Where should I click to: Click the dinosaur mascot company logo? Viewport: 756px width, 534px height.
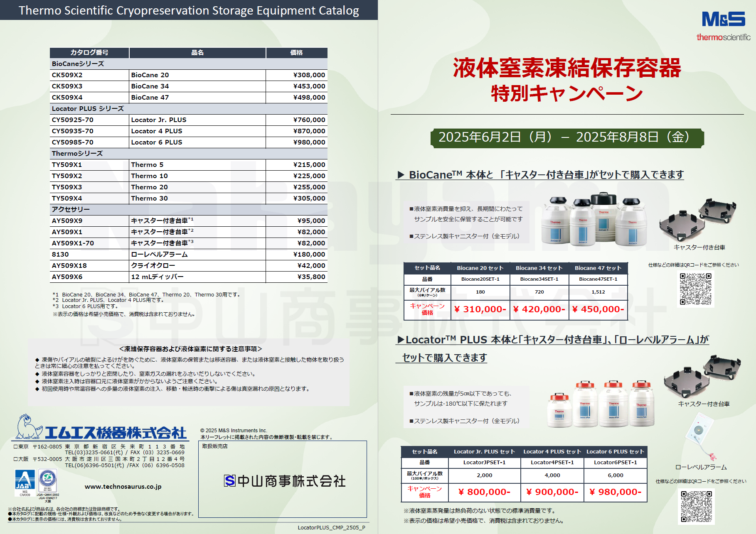click(x=29, y=426)
